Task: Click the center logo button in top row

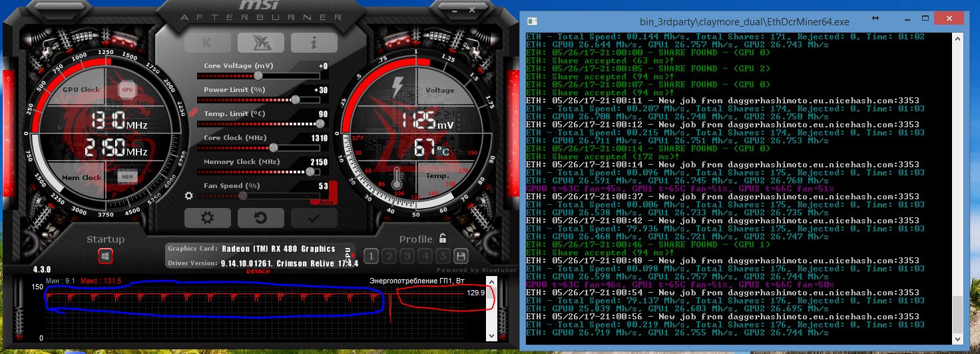Action: pos(260,43)
